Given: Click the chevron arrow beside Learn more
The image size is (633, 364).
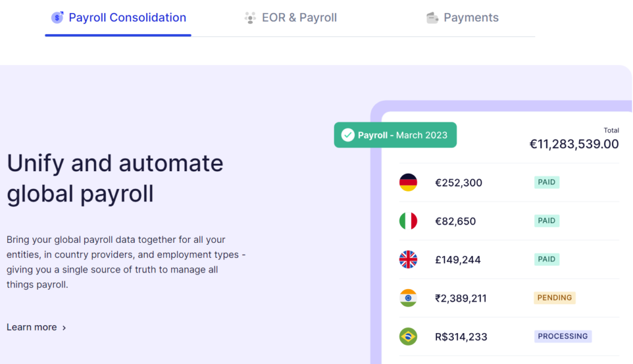Looking at the screenshot, I should point(64,328).
